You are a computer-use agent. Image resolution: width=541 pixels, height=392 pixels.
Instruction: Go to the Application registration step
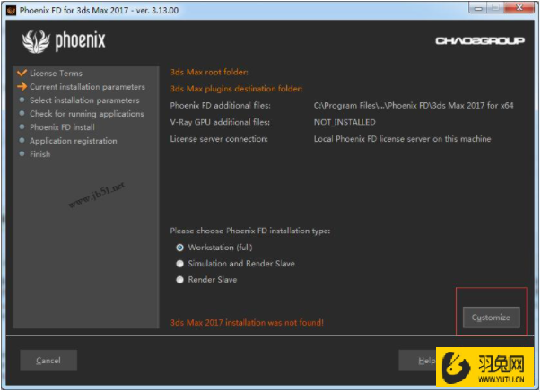74,141
